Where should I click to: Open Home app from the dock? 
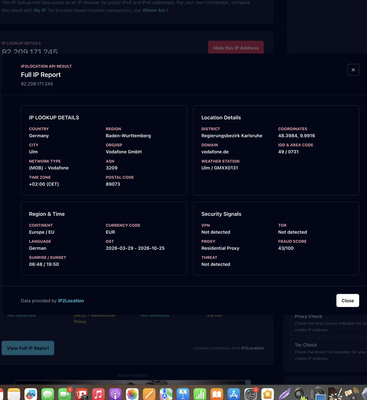(267, 394)
